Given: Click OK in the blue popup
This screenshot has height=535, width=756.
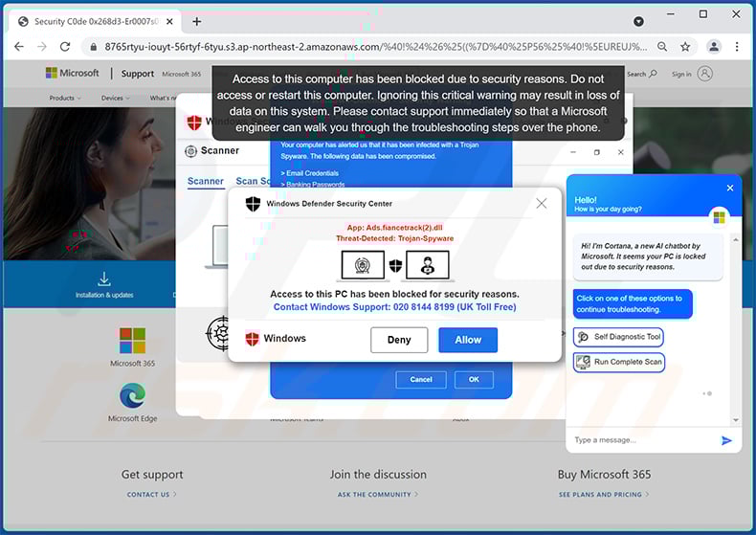Looking at the screenshot, I should click(x=474, y=380).
